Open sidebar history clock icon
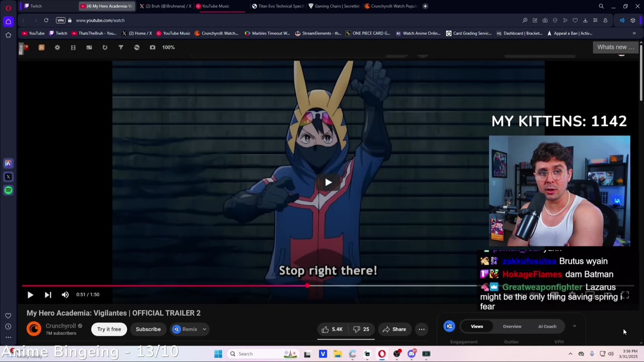This screenshot has width=644, height=362. click(x=8, y=326)
